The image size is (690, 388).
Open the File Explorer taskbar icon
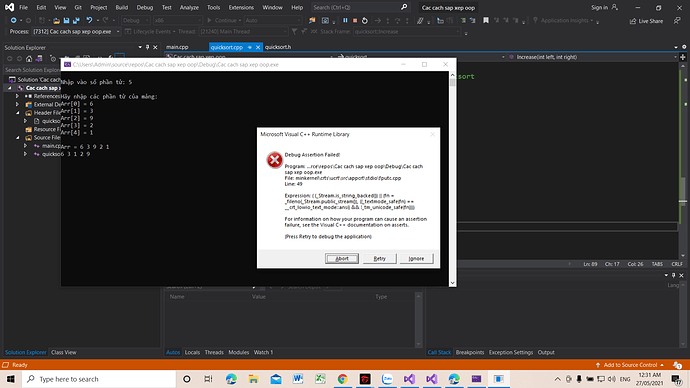coord(253,379)
